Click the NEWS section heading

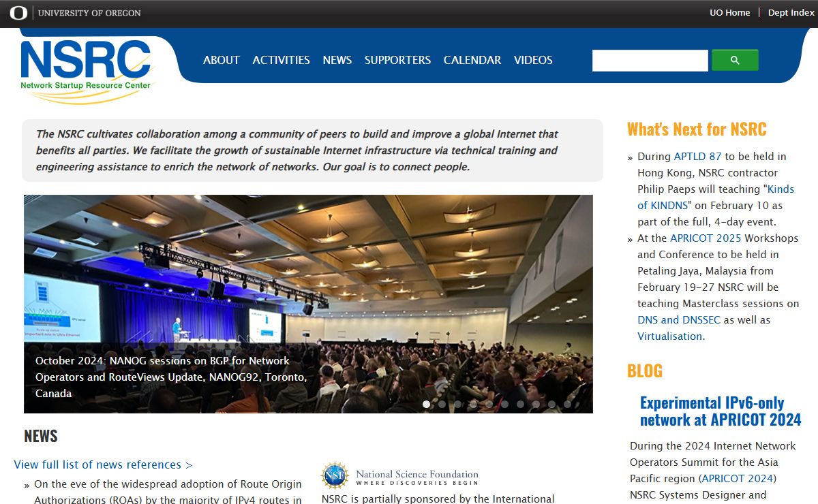[x=41, y=436]
